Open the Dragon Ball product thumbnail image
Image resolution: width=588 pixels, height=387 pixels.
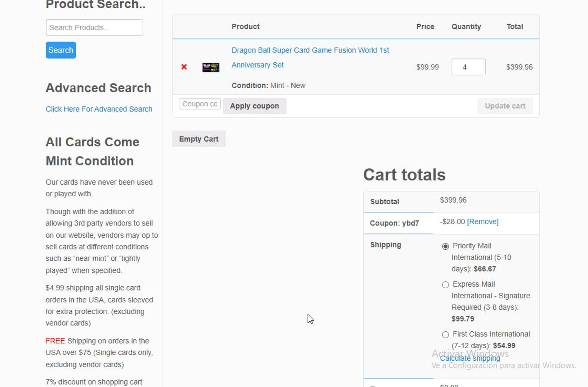coord(211,67)
